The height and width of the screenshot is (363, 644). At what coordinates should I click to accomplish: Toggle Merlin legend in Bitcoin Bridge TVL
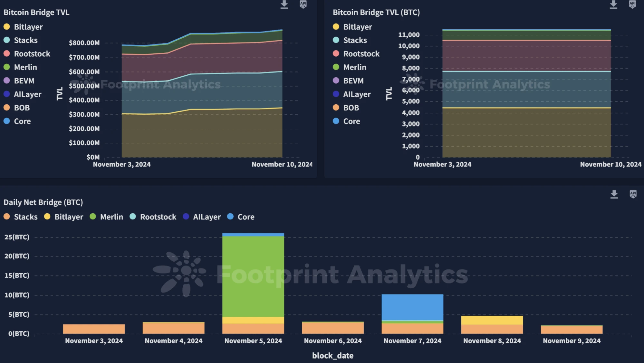tap(20, 67)
